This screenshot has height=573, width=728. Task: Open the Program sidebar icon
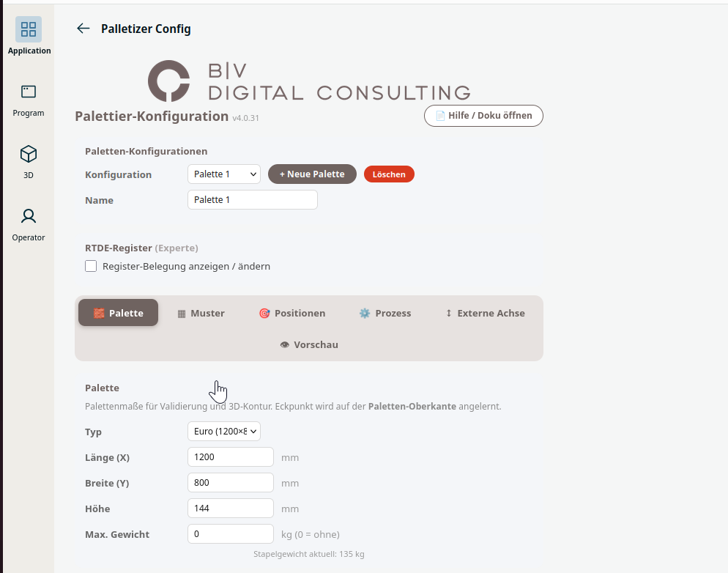(x=29, y=92)
